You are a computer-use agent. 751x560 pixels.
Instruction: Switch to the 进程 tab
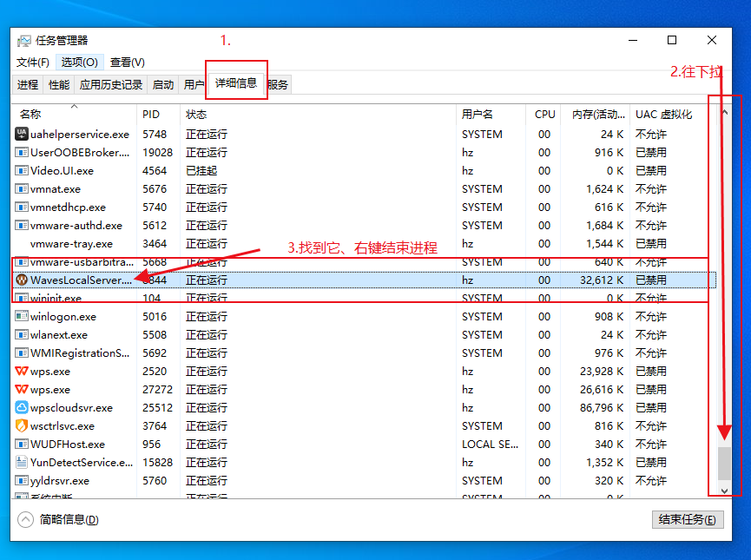point(27,85)
